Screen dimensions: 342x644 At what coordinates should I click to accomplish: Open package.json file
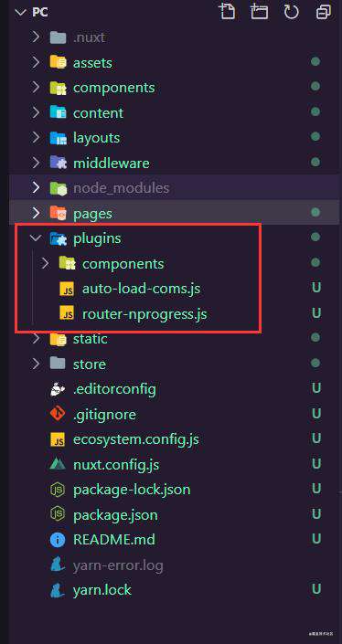115,514
